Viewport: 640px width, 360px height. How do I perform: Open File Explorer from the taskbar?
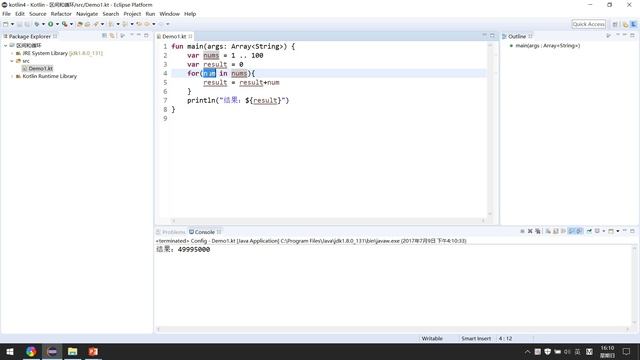tap(73, 351)
